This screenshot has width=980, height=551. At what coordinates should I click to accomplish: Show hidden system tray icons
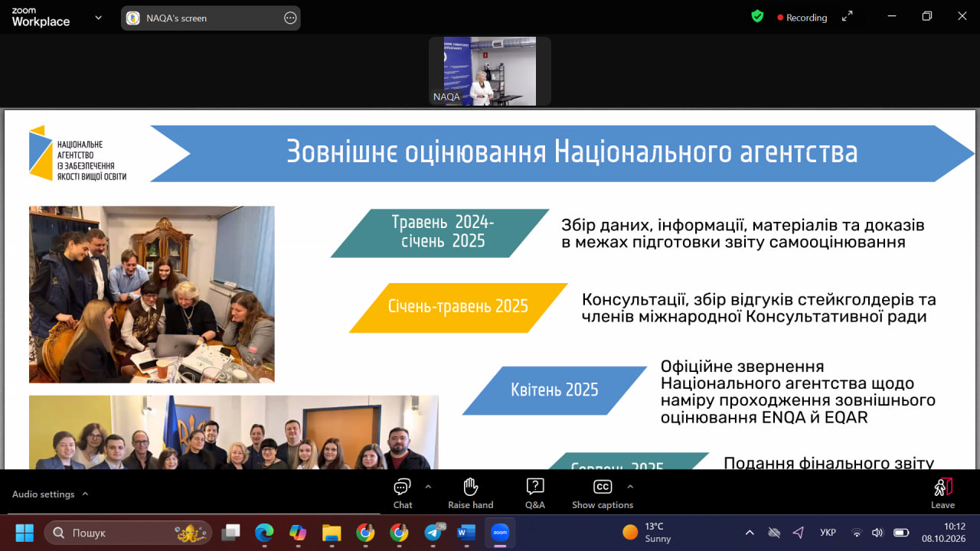(x=750, y=533)
